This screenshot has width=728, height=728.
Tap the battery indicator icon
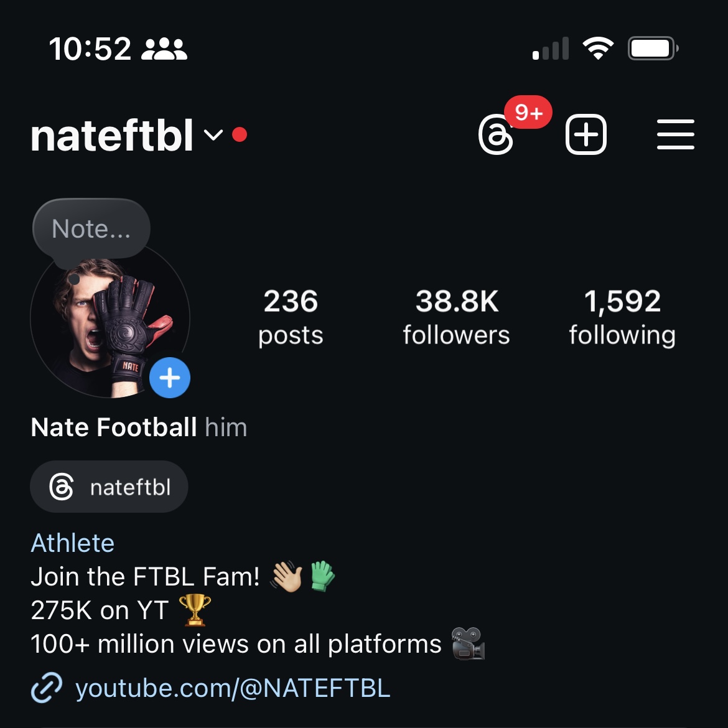(x=653, y=49)
